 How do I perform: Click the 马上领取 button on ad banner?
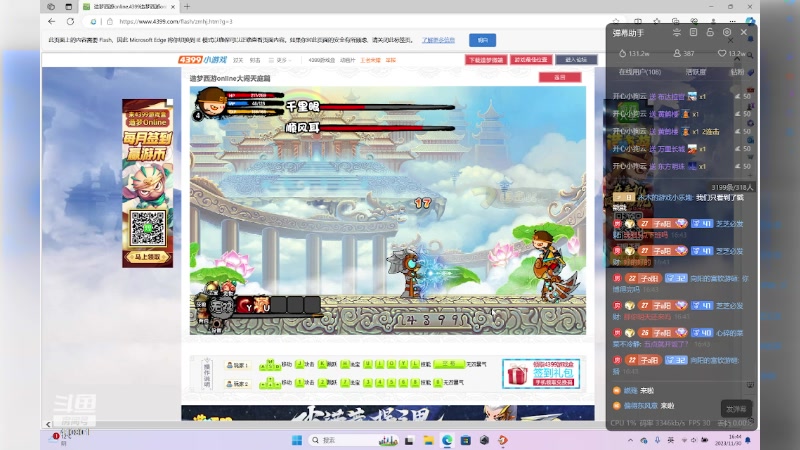[147, 257]
